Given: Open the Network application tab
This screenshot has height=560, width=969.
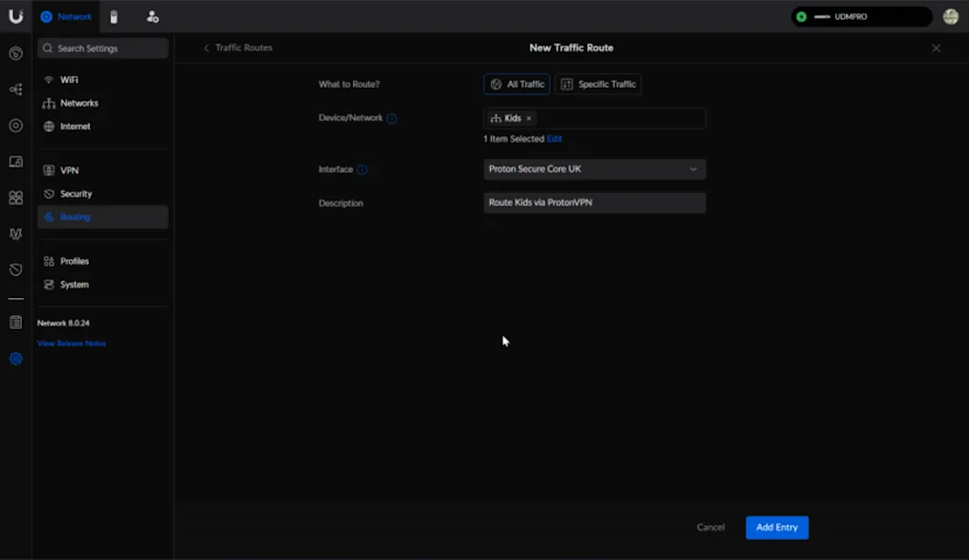Looking at the screenshot, I should click(x=66, y=17).
